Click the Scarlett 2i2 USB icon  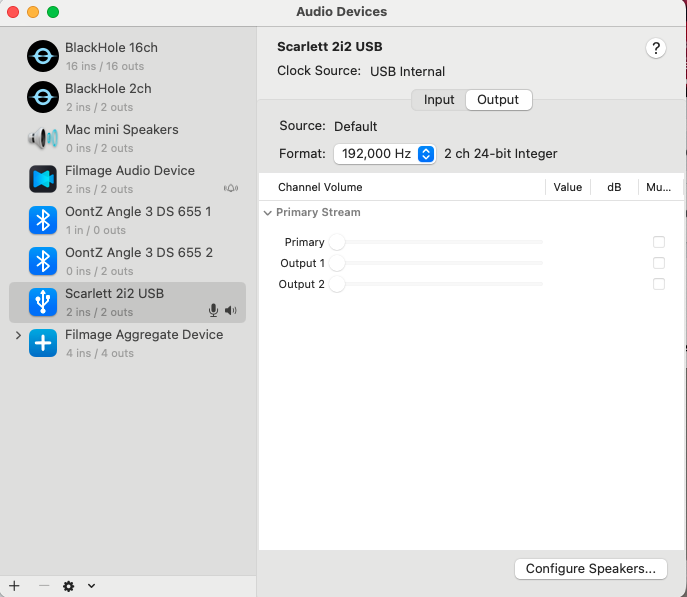(43, 302)
